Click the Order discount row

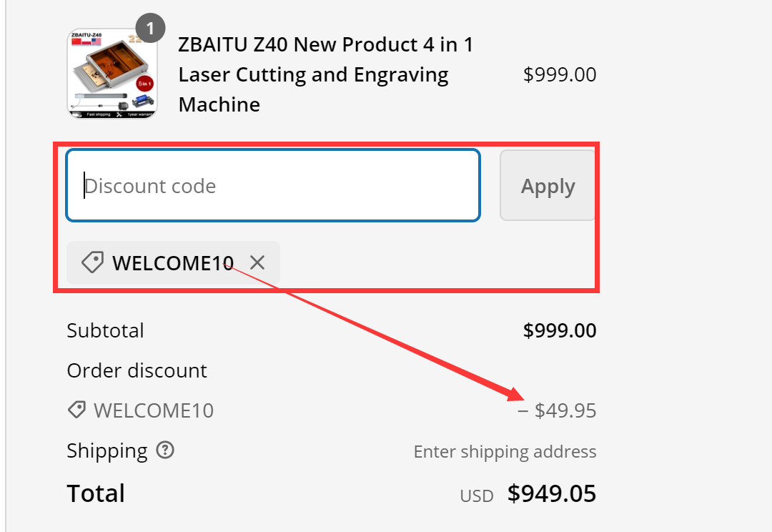137,370
